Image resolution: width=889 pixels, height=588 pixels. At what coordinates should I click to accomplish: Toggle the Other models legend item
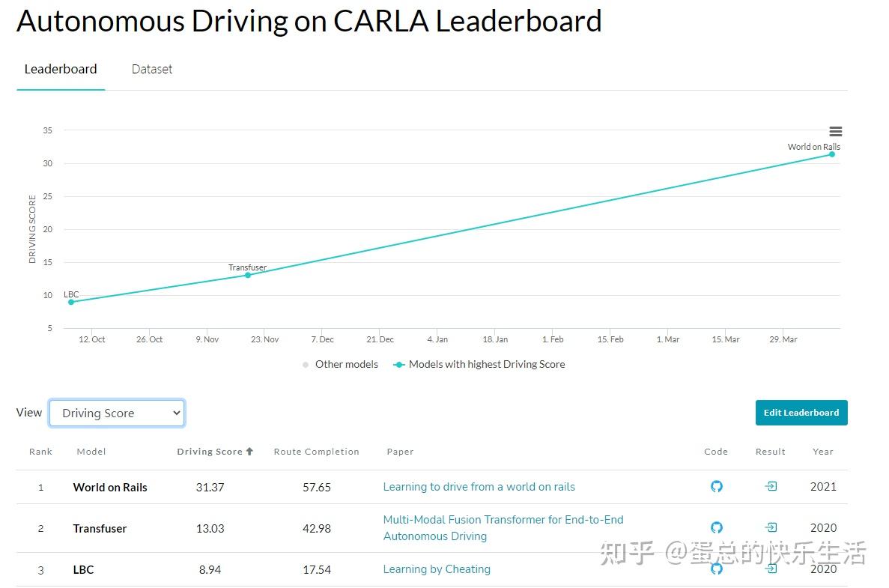(x=340, y=364)
